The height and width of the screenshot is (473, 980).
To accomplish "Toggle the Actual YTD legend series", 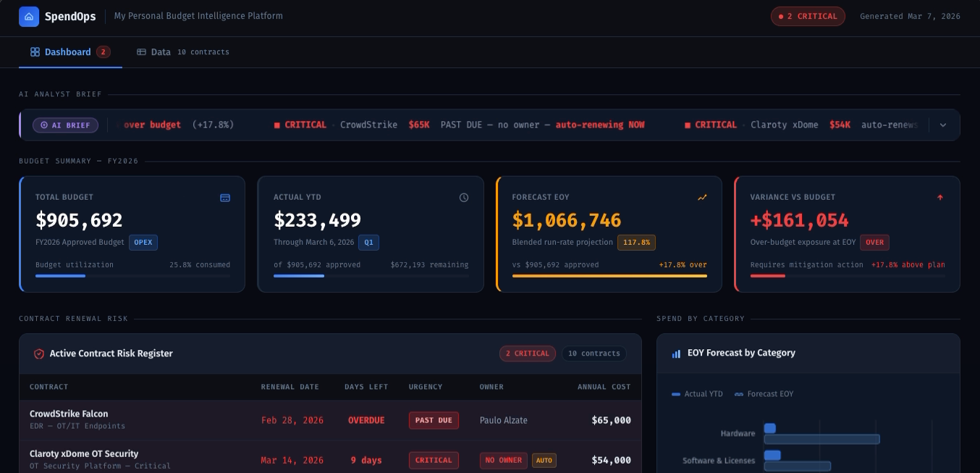I will click(696, 394).
